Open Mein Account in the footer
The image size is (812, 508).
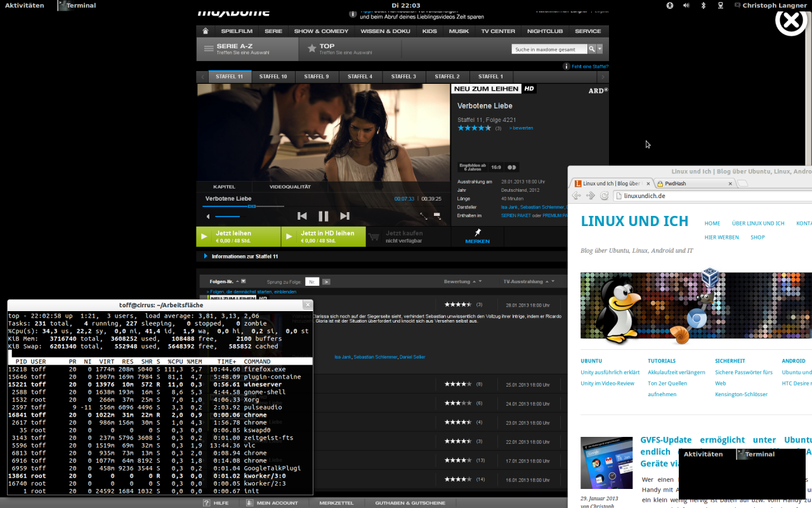[271, 502]
